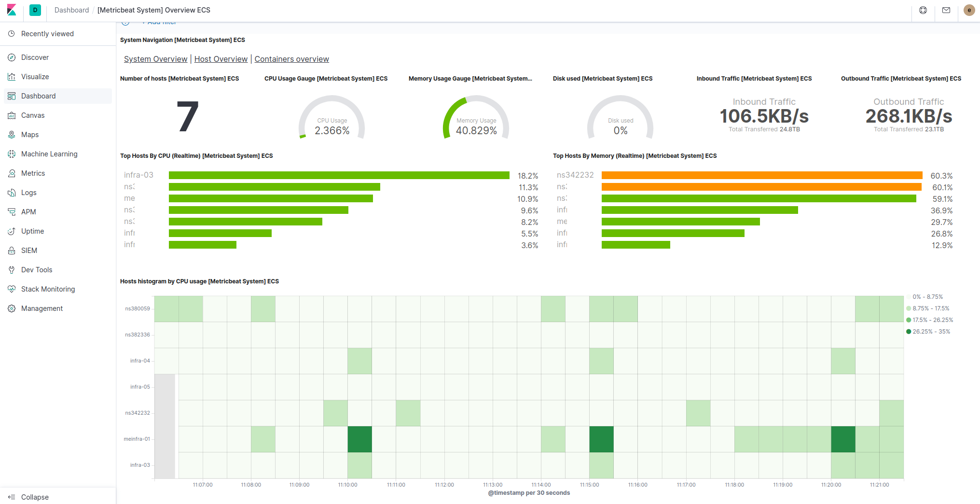
Task: Click the Memory Usage gauge
Action: point(476,117)
